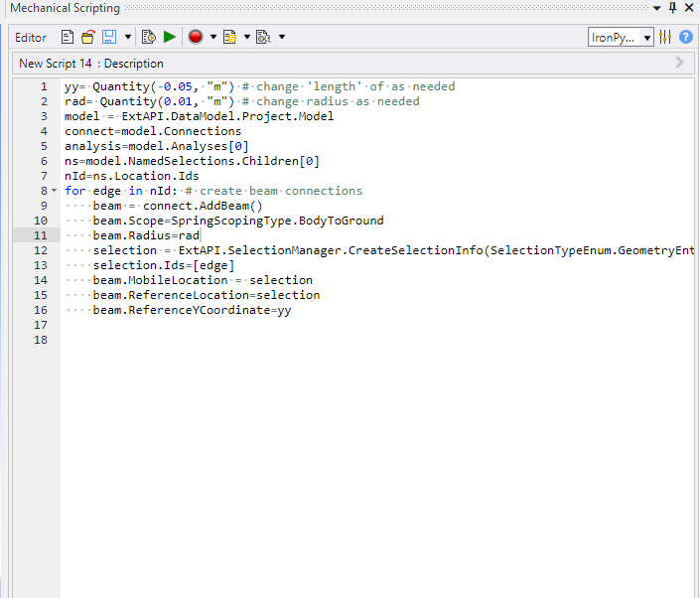Open editor preferences sliders icon
The height and width of the screenshot is (598, 700).
664,37
